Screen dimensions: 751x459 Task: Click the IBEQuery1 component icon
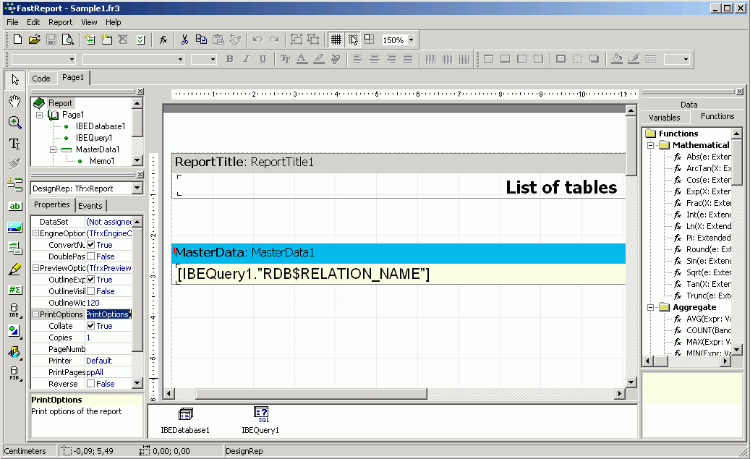click(x=261, y=413)
